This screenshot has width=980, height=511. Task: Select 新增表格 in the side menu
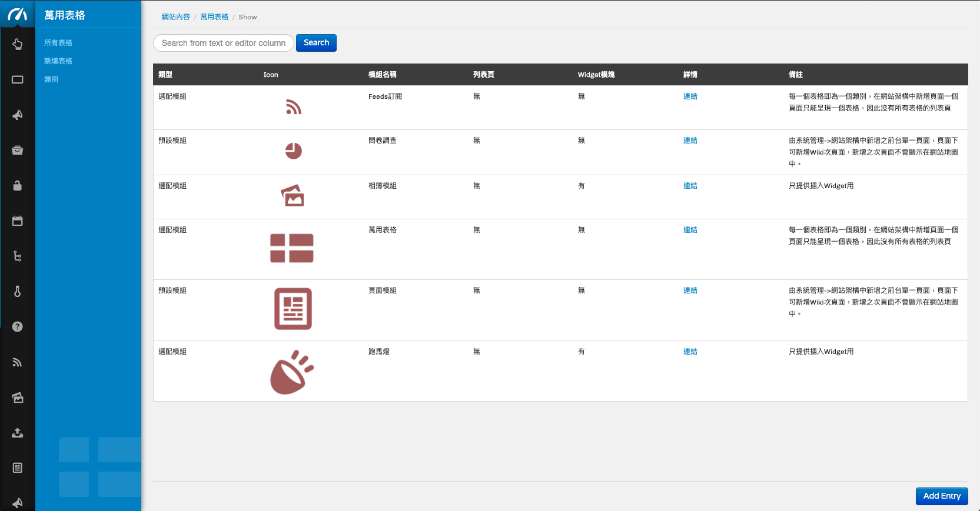[x=58, y=61]
